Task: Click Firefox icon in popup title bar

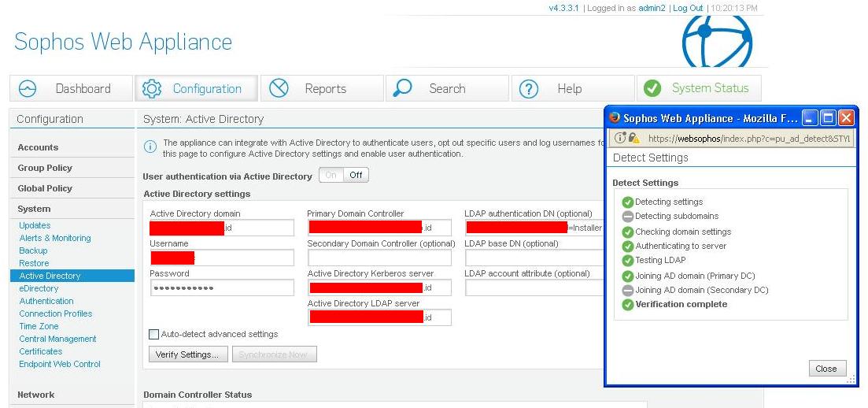Action: point(615,118)
